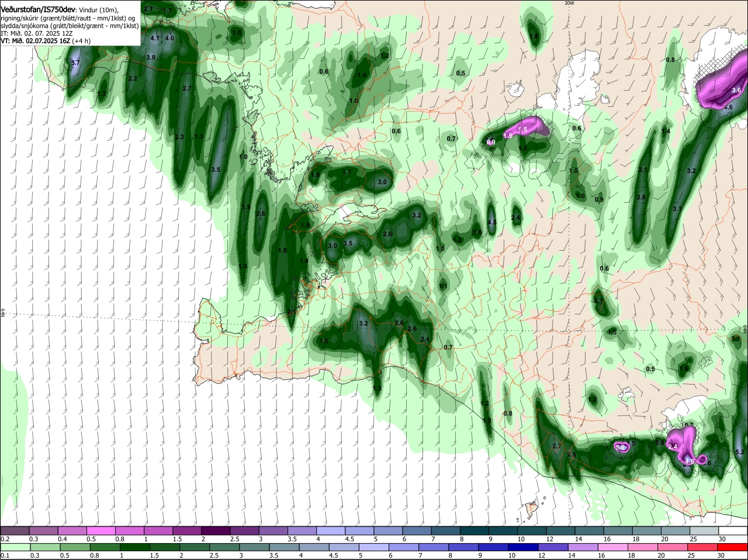Viewport: 748px width, 560px height.
Task: Click the white 30 swatch in upper legend row
Action: click(x=733, y=531)
